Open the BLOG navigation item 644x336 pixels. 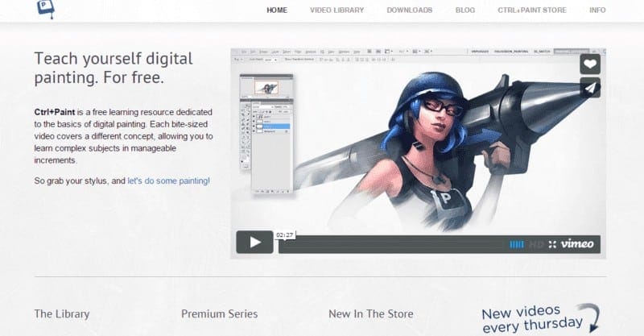pos(465,10)
